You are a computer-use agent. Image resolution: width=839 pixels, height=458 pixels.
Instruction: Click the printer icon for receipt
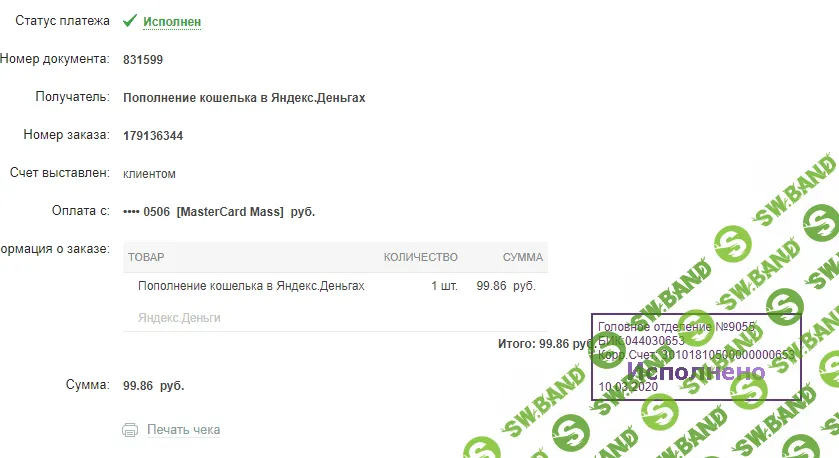(130, 430)
